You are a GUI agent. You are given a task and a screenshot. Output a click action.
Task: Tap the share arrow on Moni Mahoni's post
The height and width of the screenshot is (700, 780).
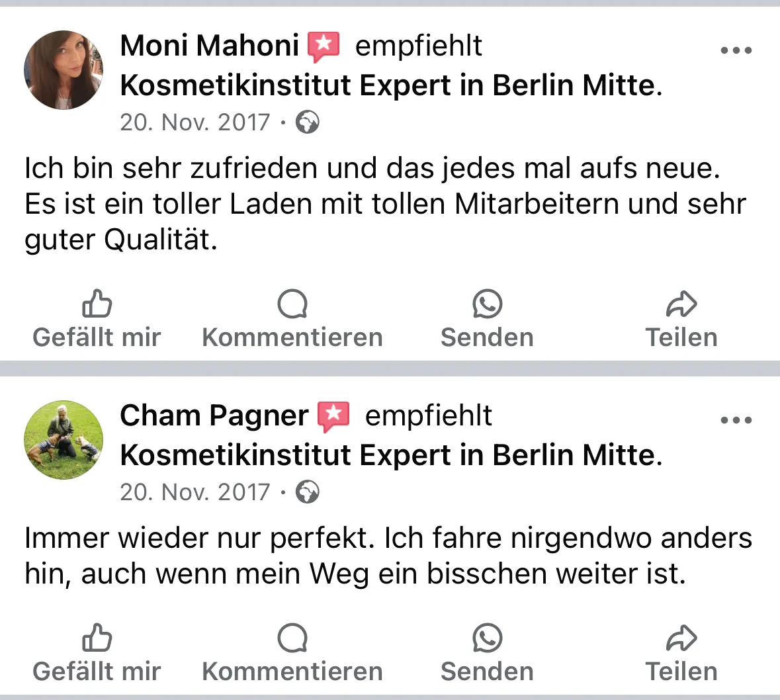[x=681, y=304]
